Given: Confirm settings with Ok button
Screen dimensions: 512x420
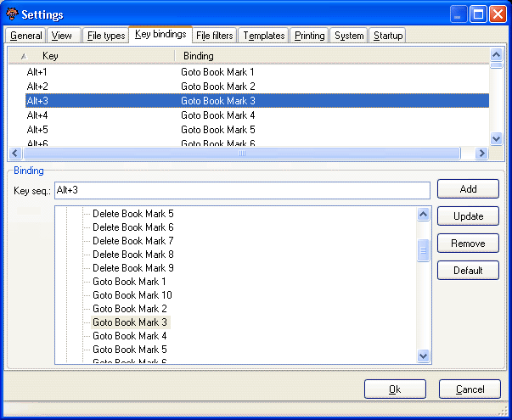Looking at the screenshot, I should click(395, 389).
